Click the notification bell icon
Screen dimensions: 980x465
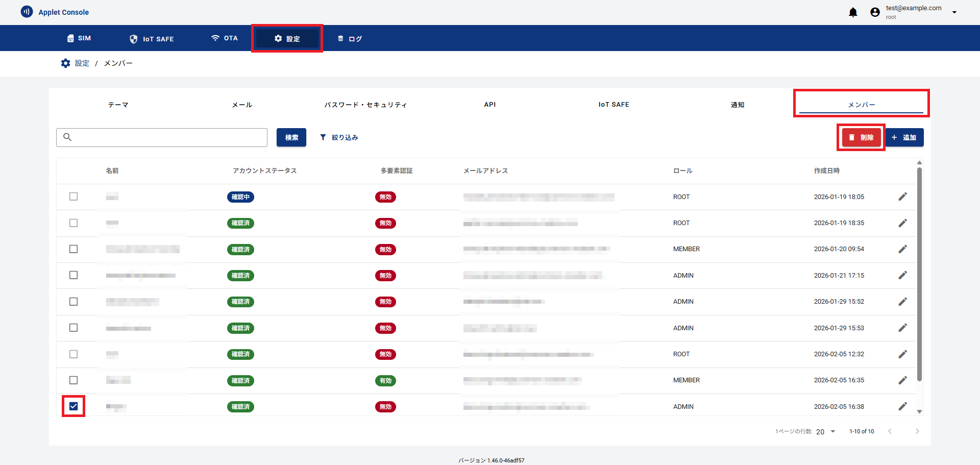853,12
